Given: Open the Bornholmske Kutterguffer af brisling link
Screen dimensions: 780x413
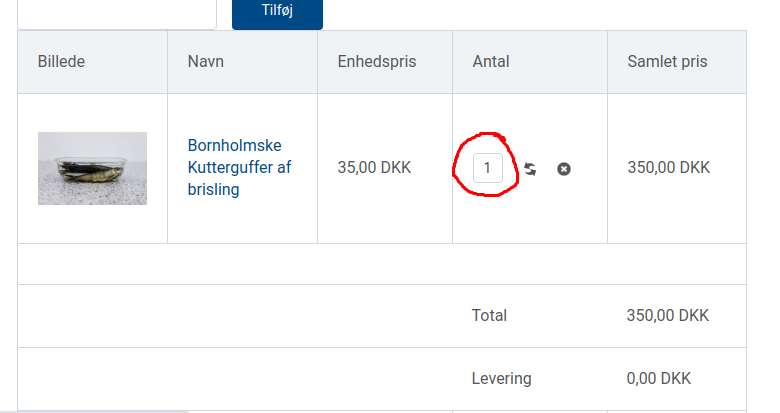Looking at the screenshot, I should (239, 167).
